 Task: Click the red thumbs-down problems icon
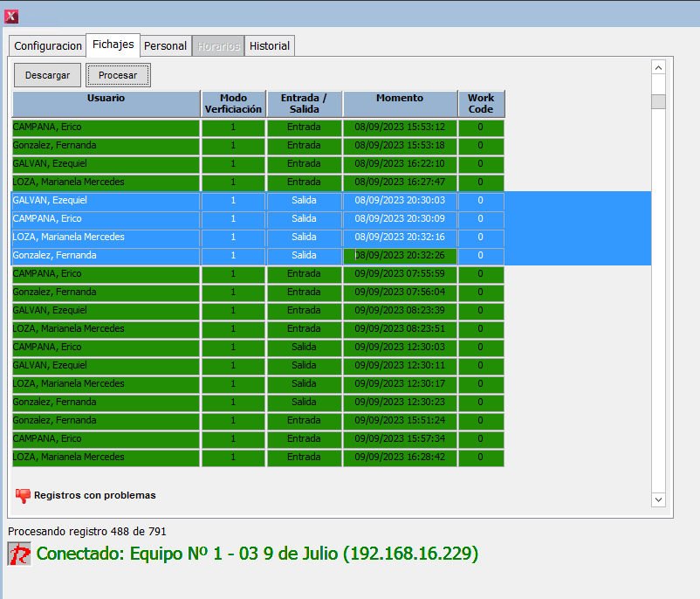pos(23,496)
